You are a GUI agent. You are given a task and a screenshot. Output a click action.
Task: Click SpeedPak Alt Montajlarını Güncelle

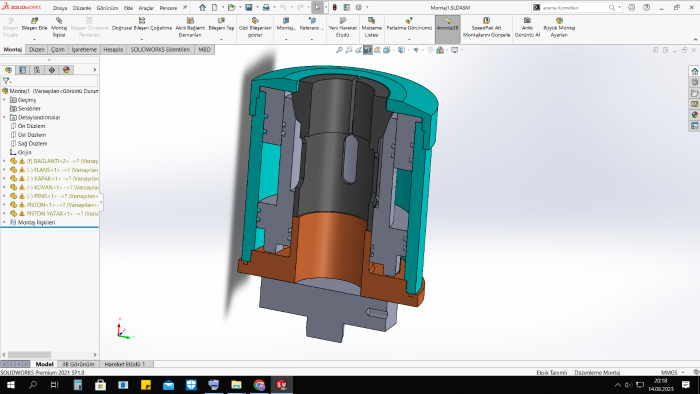[x=486, y=27]
